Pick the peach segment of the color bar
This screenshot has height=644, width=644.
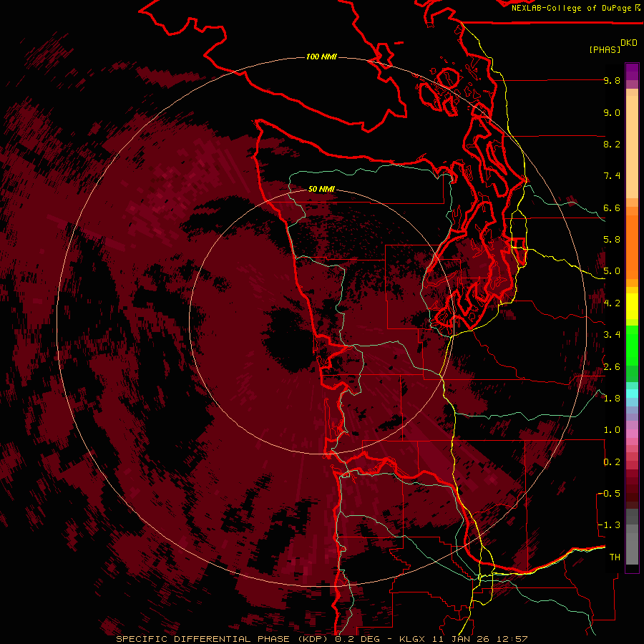[632, 146]
